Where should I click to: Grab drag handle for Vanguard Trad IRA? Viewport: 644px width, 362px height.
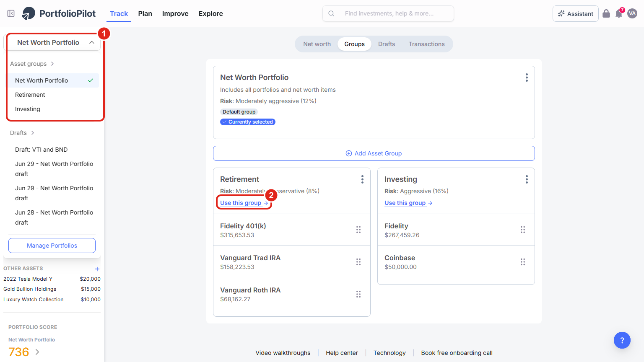point(358,262)
